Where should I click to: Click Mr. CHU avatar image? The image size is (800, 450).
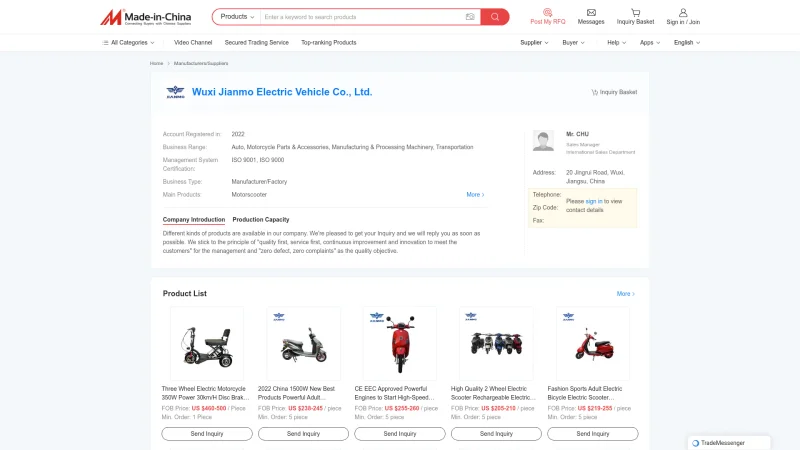point(543,140)
